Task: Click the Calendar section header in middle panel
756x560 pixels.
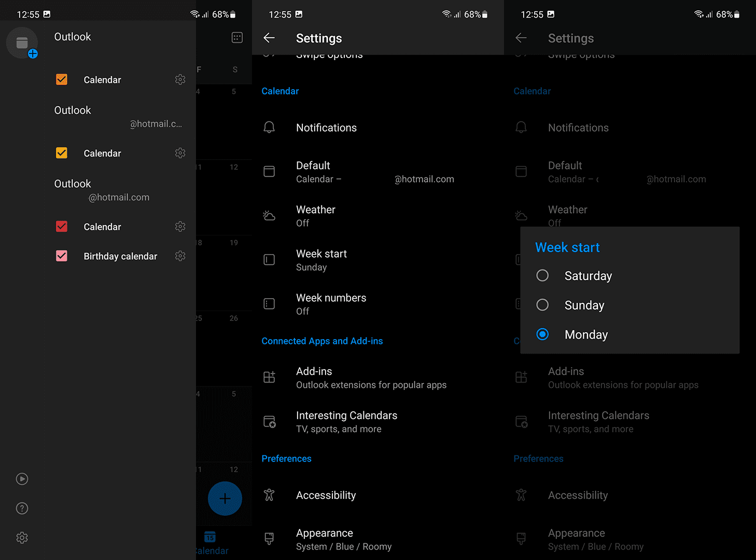Action: (280, 91)
